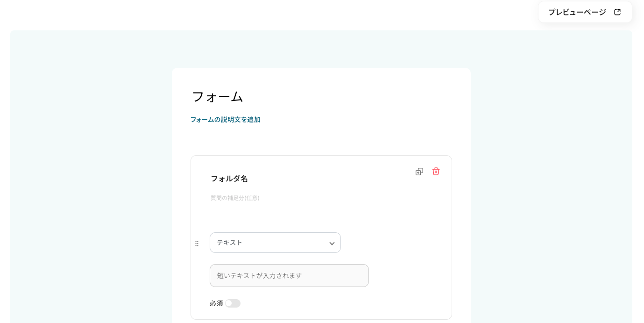
Task: Click the 短いテキストが入力されます text box
Action: click(289, 276)
